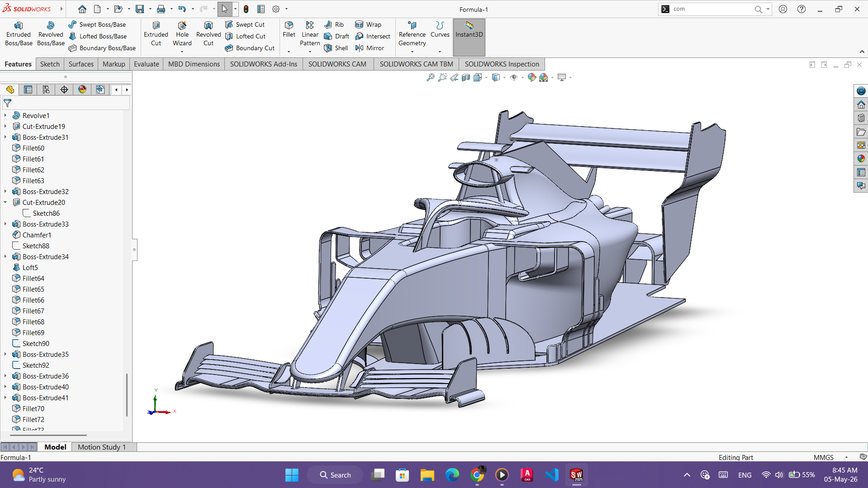Screen dimensions: 868x488
Task: Select the Rib tool
Action: click(x=334, y=24)
